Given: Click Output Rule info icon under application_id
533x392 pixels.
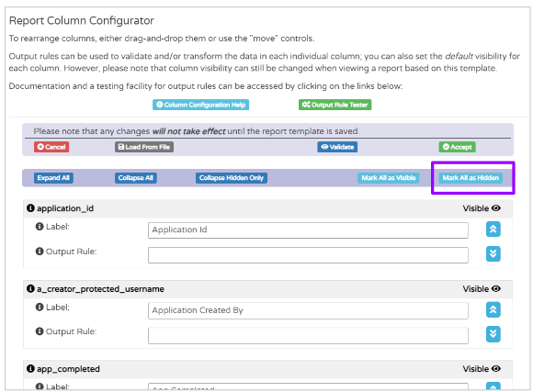Looking at the screenshot, I should pyautogui.click(x=40, y=251).
